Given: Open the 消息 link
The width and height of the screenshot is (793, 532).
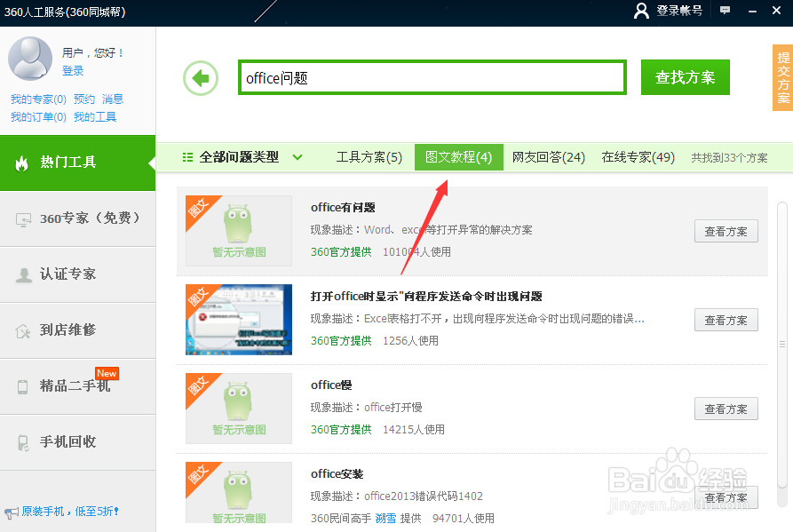Looking at the screenshot, I should pos(113,99).
